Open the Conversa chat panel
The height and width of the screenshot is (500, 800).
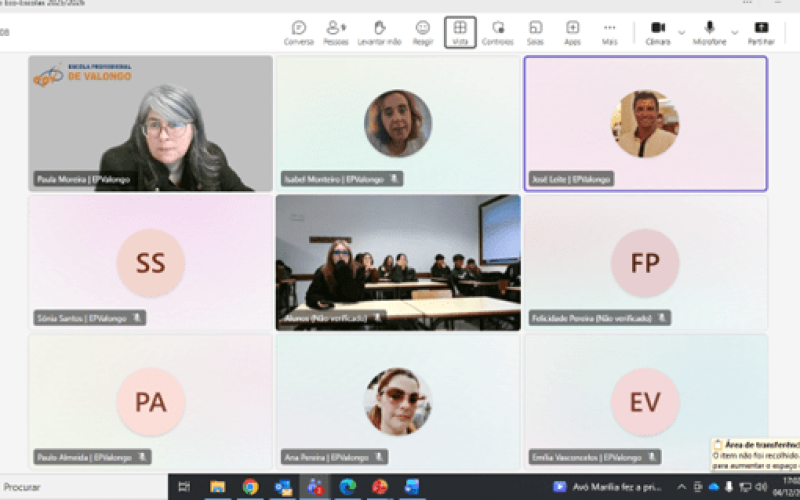tap(298, 33)
